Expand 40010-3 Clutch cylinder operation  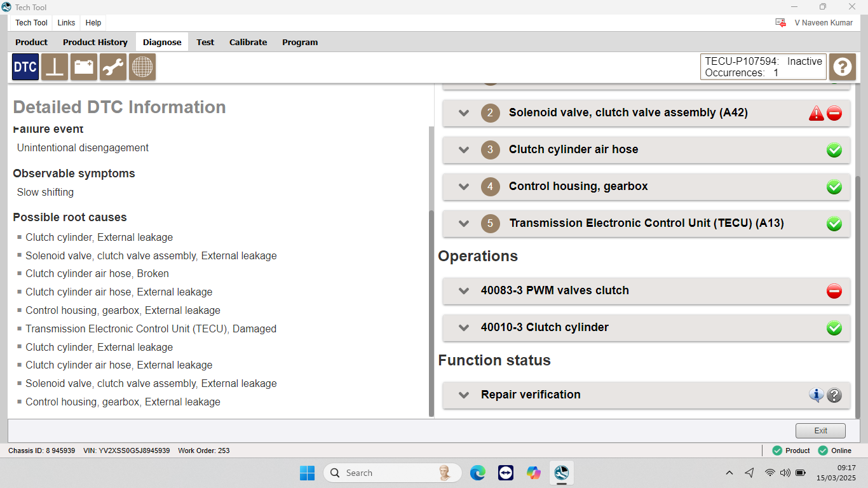pos(464,328)
